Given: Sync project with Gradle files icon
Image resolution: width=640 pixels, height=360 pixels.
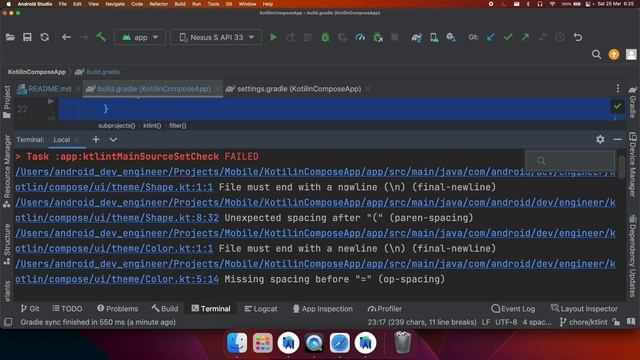Looking at the screenshot, I should pos(416,38).
